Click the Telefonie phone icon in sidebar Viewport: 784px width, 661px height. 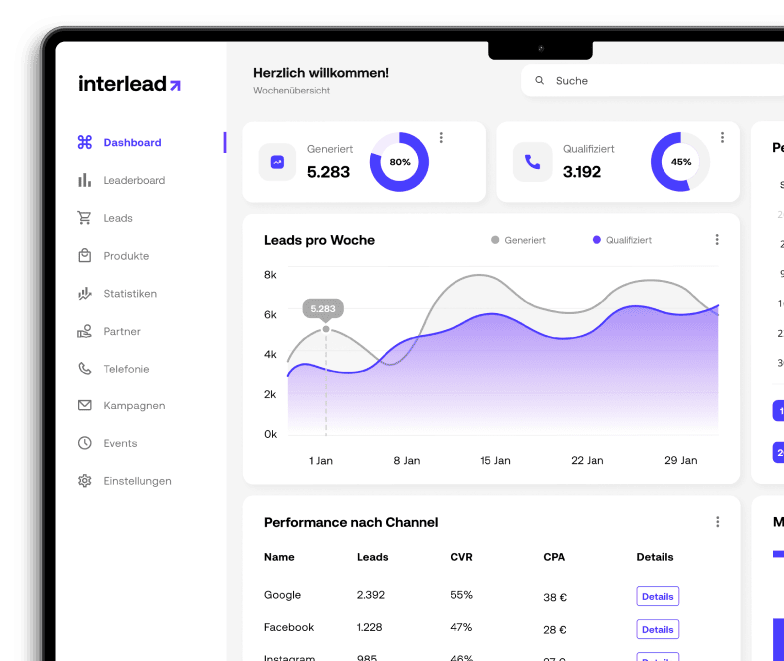[x=85, y=368]
